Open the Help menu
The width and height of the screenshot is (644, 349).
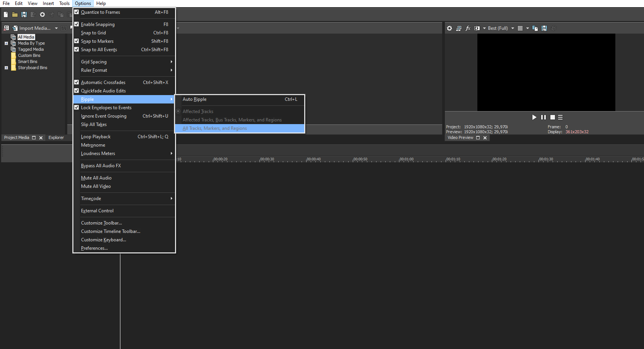[101, 3]
